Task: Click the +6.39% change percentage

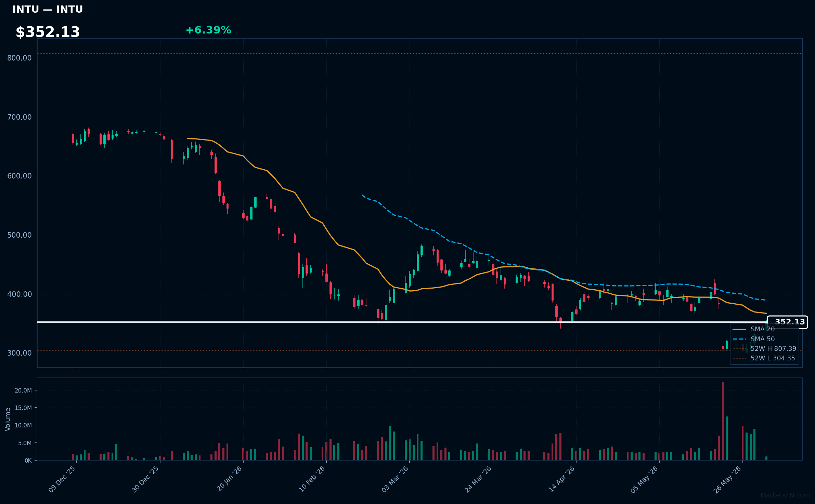Action: pos(208,30)
